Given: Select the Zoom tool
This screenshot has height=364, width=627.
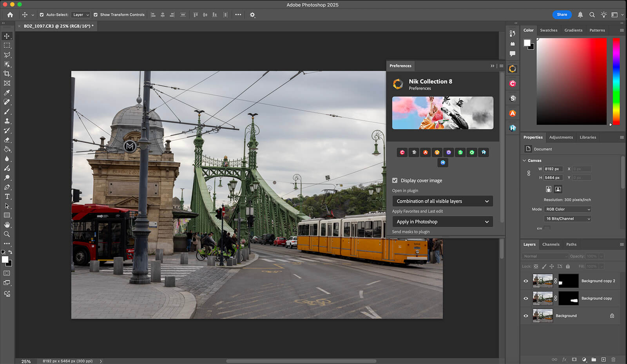Looking at the screenshot, I should coord(7,234).
